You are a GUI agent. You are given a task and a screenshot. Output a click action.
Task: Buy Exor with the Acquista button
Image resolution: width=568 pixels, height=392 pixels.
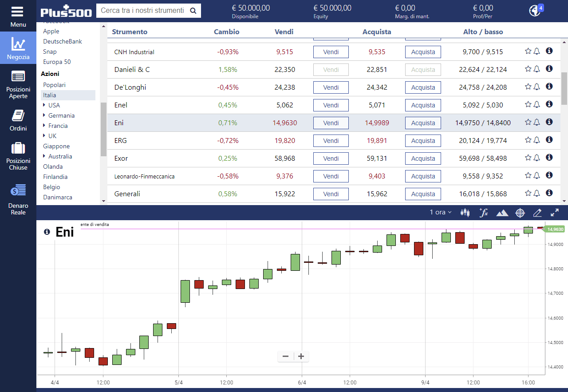point(423,158)
